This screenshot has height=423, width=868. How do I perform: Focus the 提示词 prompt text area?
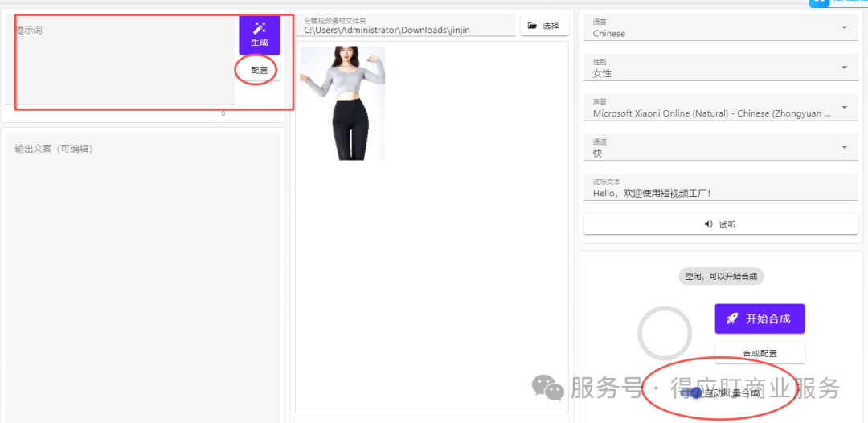click(x=120, y=60)
